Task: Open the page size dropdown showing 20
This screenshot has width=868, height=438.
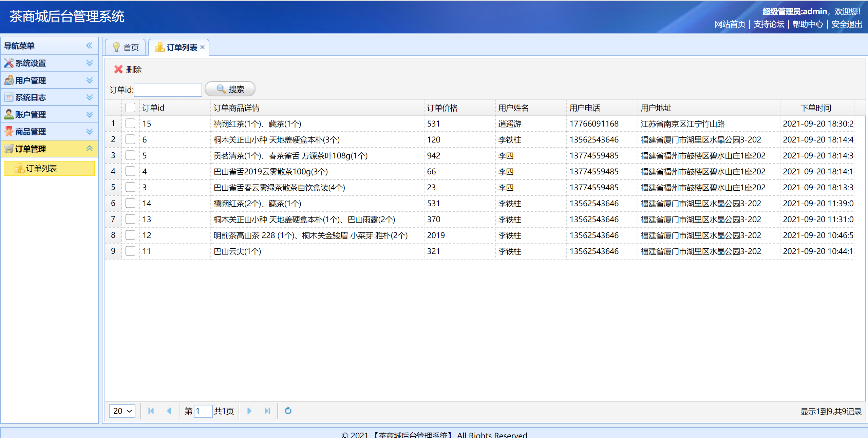Action: pos(122,411)
